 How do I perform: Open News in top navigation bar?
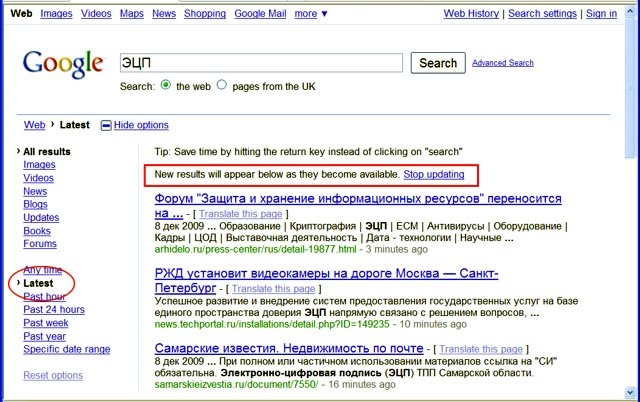pos(164,14)
